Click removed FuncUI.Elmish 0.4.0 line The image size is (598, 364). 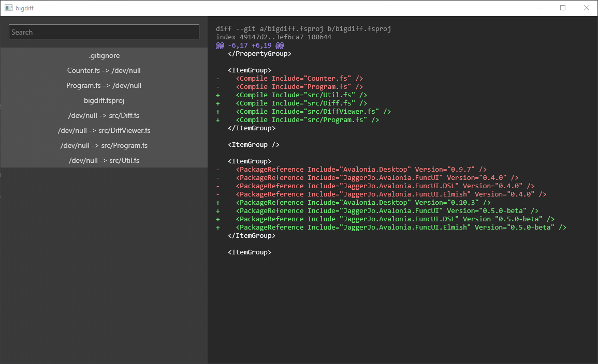point(382,194)
